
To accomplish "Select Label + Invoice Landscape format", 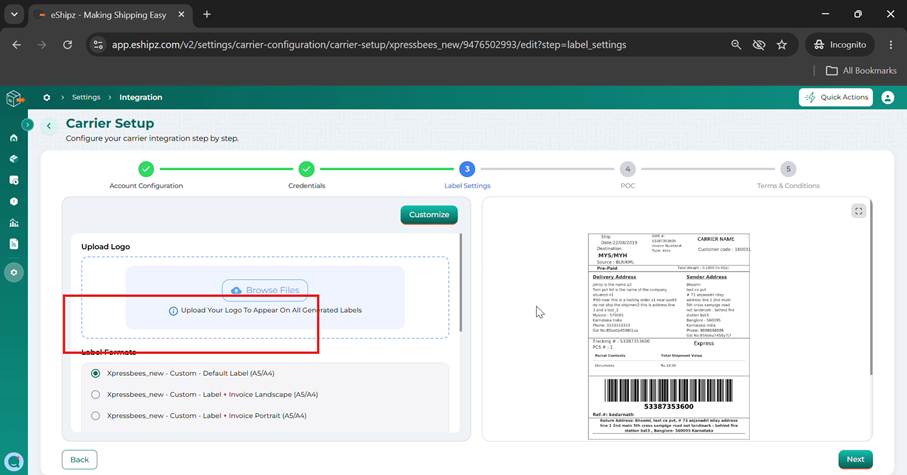I will 95,395.
